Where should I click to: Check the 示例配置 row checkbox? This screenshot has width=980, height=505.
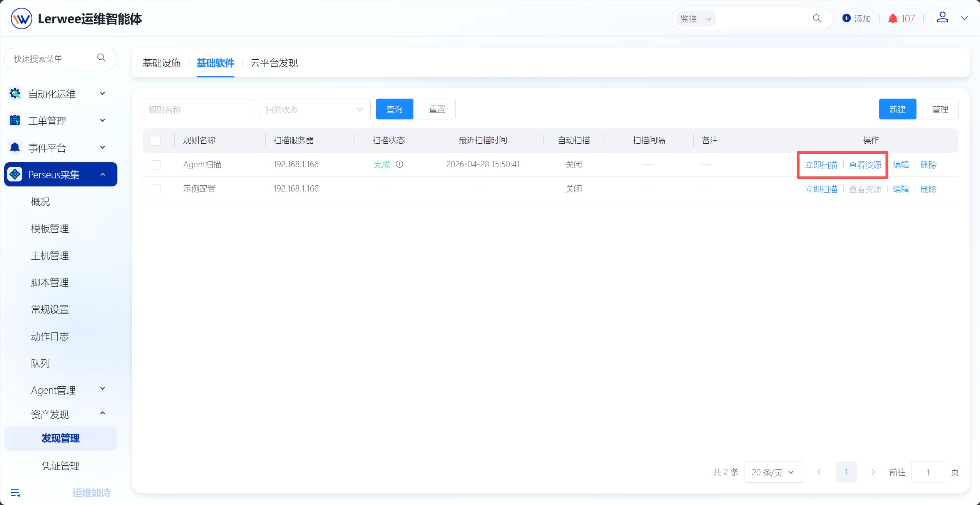click(x=156, y=189)
